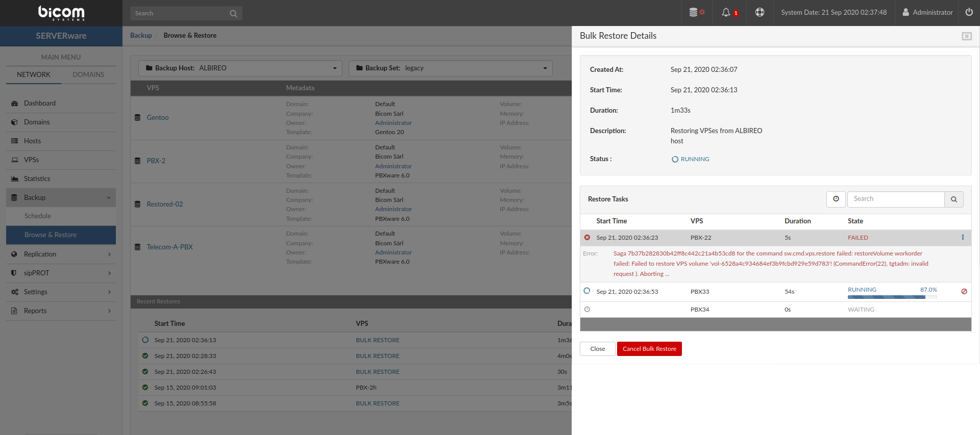Expand the Replication menu chevron
Image resolution: width=980 pixels, height=435 pixels.
[109, 254]
